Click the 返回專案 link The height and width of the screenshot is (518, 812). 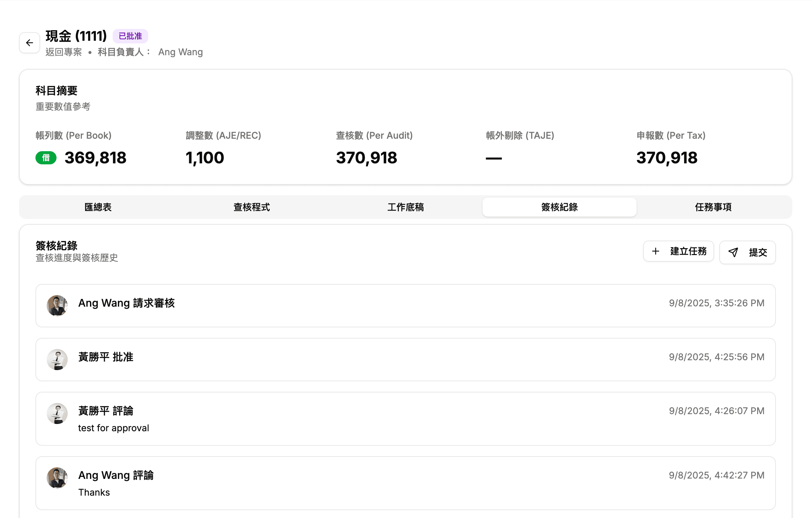click(x=64, y=52)
